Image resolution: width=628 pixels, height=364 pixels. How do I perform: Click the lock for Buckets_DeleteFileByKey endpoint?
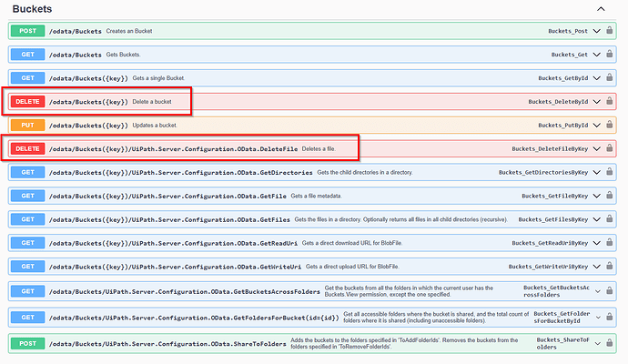point(609,148)
